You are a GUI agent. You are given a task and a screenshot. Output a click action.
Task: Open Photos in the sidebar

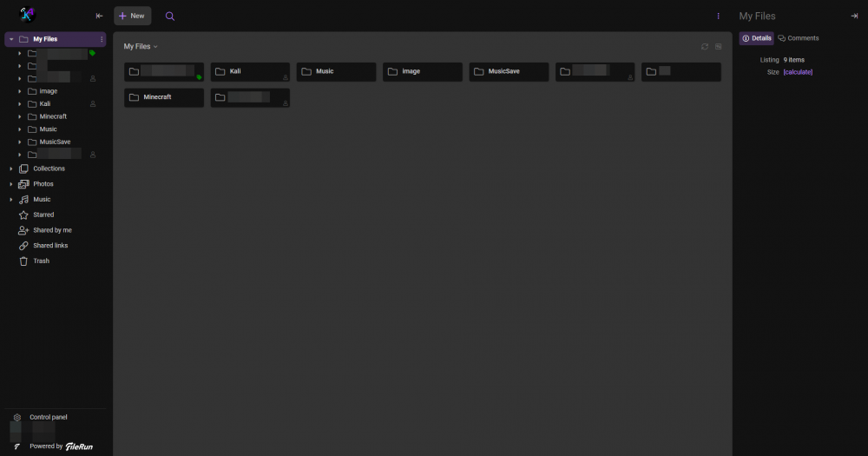click(x=43, y=184)
